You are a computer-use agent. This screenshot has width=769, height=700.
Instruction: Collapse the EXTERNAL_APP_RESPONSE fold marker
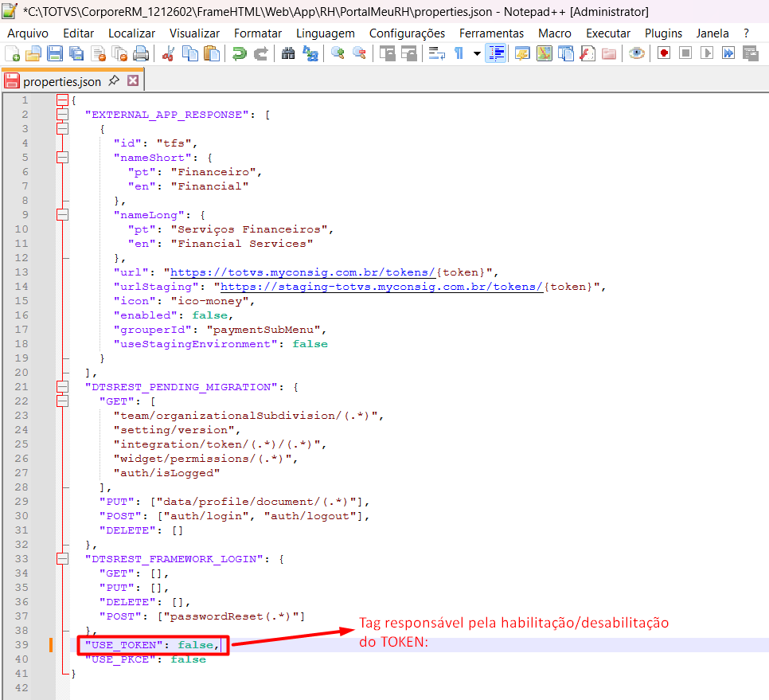tap(62, 115)
